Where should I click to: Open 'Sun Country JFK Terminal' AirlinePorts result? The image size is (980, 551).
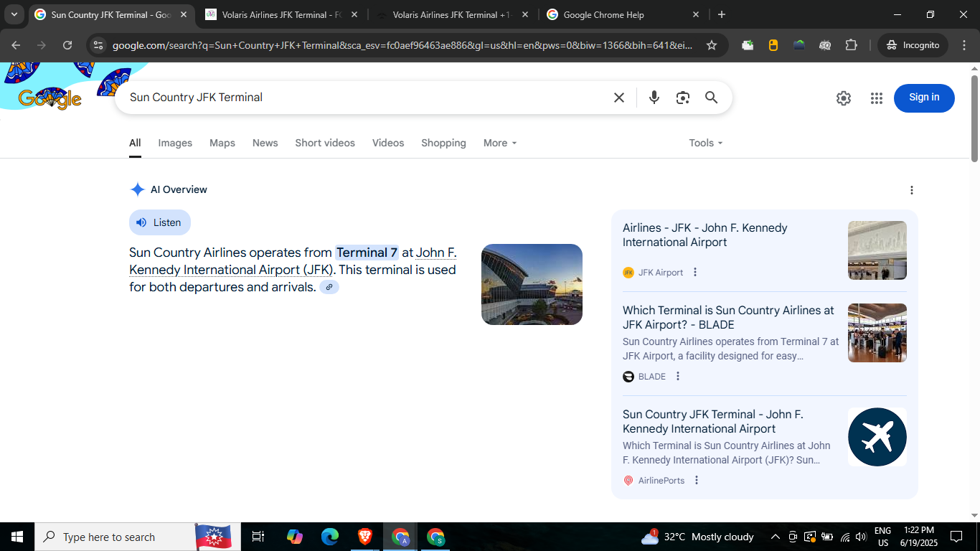pyautogui.click(x=713, y=422)
